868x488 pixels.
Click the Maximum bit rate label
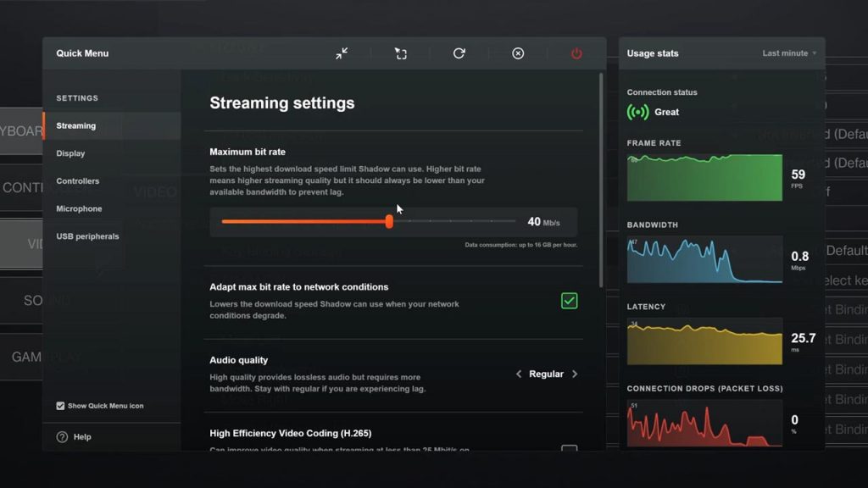point(248,152)
